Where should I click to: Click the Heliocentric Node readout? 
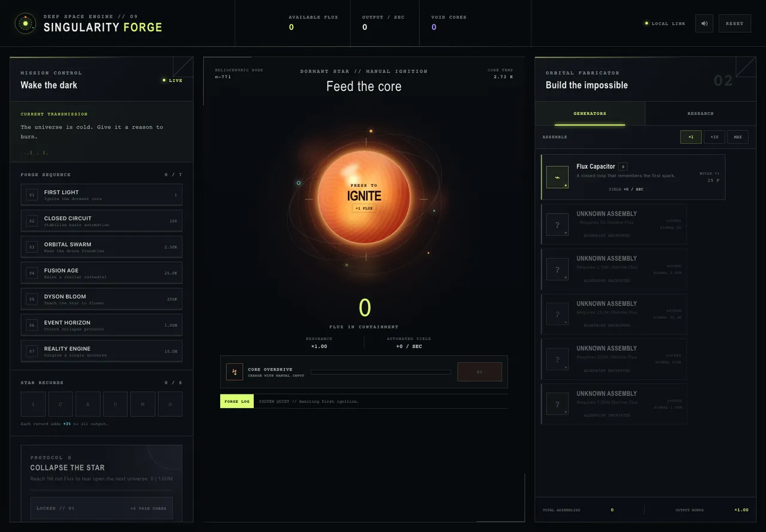pyautogui.click(x=239, y=74)
